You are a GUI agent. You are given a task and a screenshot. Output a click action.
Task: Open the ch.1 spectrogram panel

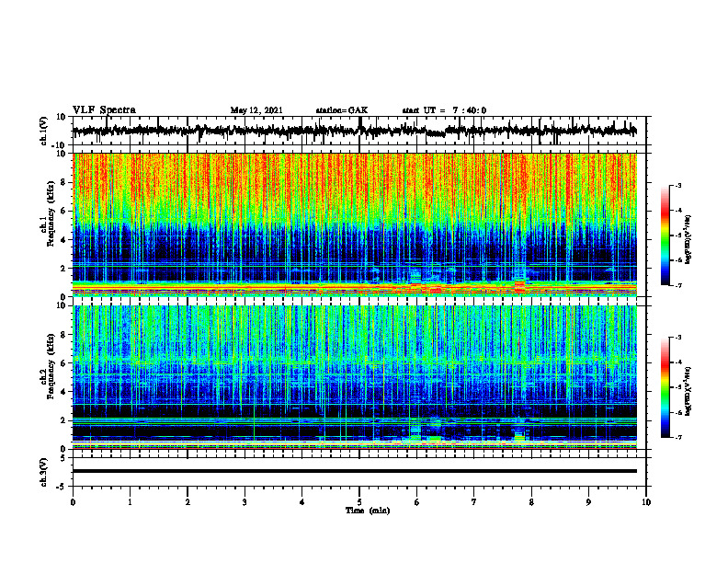[x=354, y=224]
